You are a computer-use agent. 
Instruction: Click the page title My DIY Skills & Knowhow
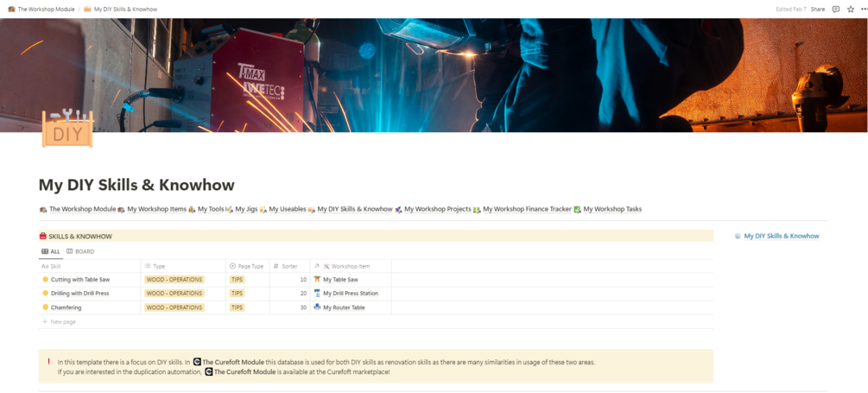tap(136, 184)
